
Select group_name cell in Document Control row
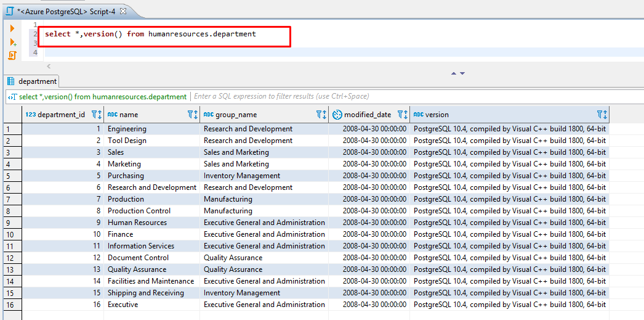(x=264, y=258)
